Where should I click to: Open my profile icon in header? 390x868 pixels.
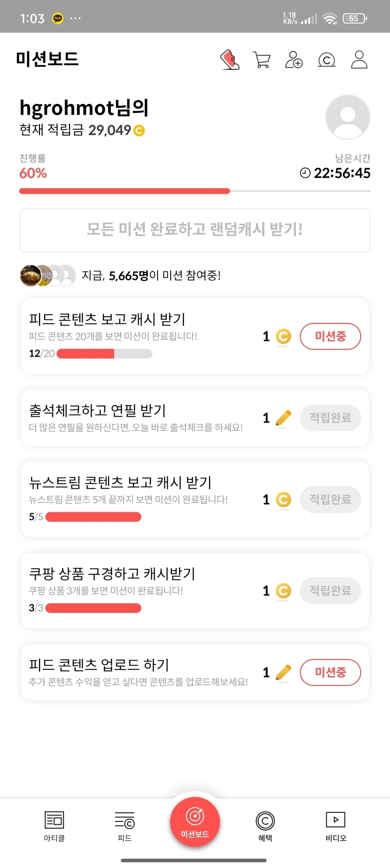[x=359, y=60]
